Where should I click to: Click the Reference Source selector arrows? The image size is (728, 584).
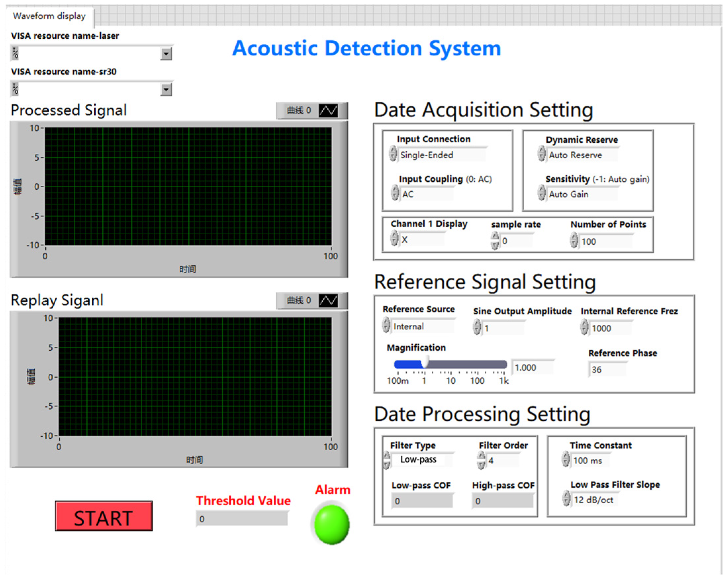(x=386, y=325)
